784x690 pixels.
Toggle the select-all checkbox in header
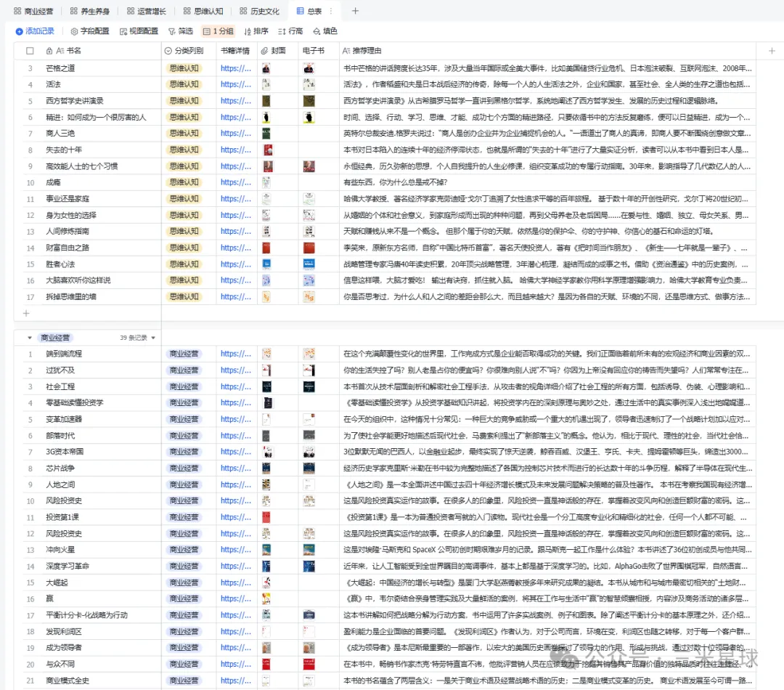30,51
